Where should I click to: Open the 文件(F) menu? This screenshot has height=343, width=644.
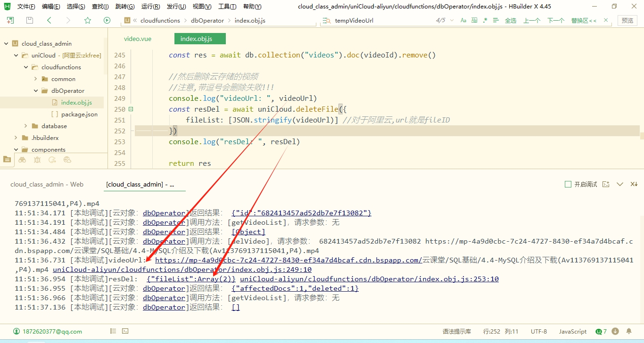[x=26, y=7]
